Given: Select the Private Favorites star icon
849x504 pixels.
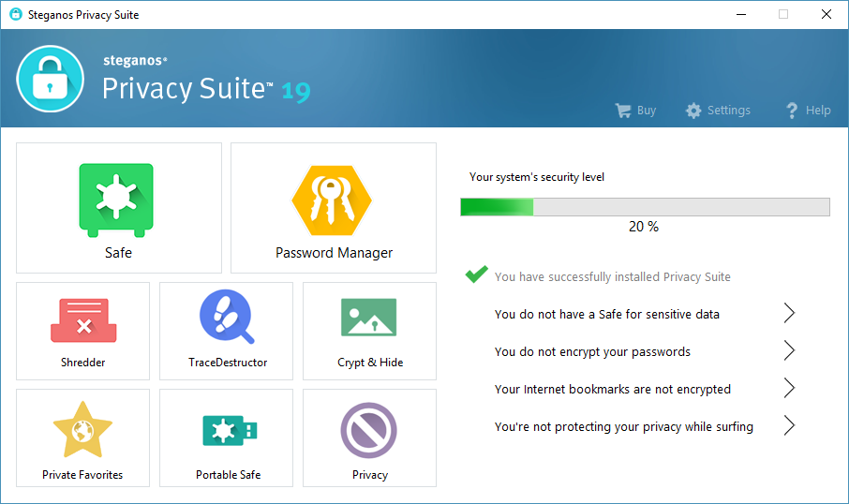Looking at the screenshot, I should click(x=82, y=431).
